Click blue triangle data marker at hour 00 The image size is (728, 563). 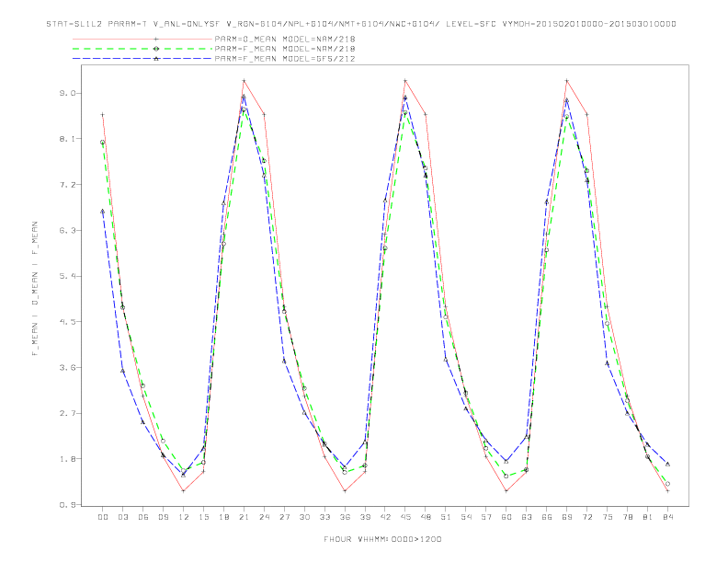pyautogui.click(x=103, y=212)
